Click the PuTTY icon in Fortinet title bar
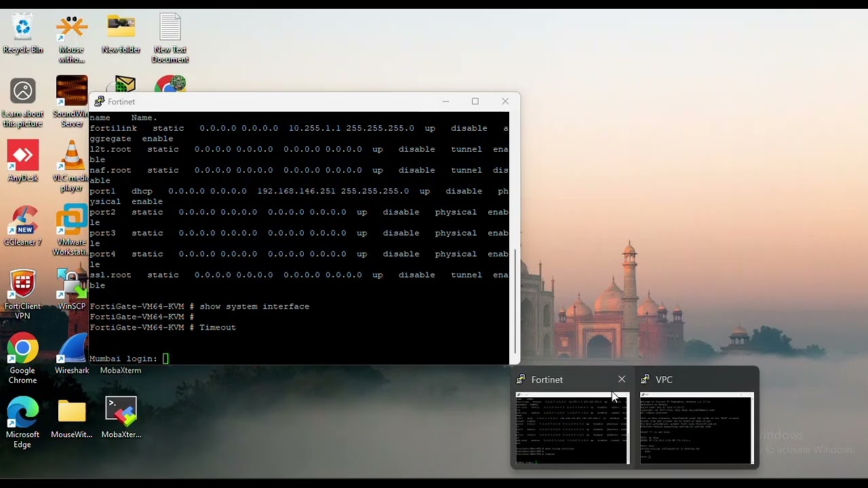868x488 pixels. tap(100, 102)
